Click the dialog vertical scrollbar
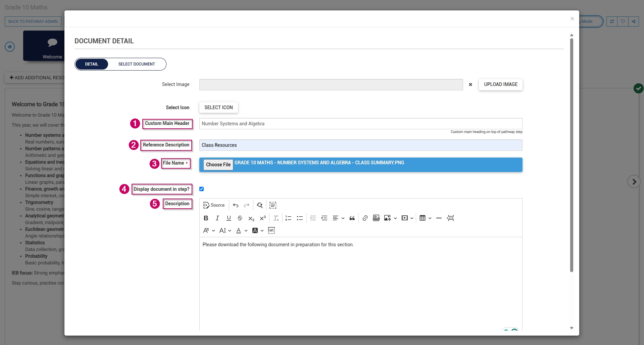644x345 pixels. (x=572, y=155)
